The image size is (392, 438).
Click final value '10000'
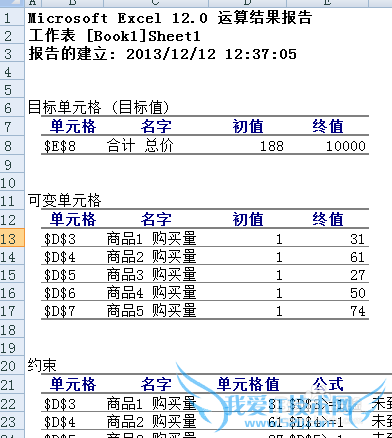click(x=345, y=146)
